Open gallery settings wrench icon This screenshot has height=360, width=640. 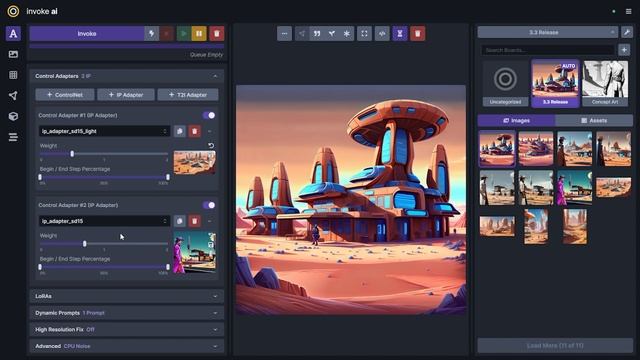(627, 32)
